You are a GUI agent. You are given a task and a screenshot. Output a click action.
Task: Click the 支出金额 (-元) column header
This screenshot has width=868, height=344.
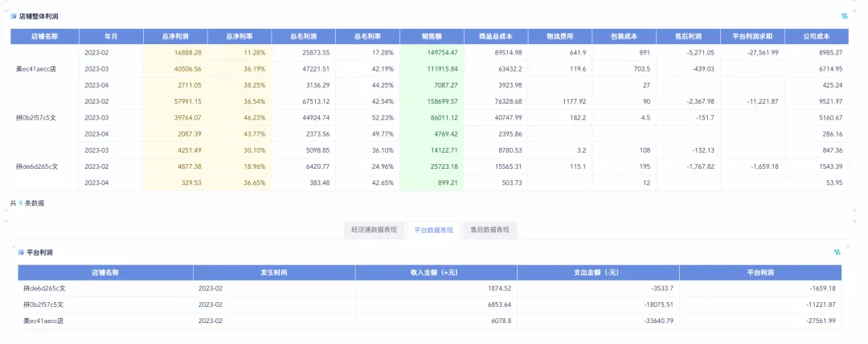click(x=598, y=272)
